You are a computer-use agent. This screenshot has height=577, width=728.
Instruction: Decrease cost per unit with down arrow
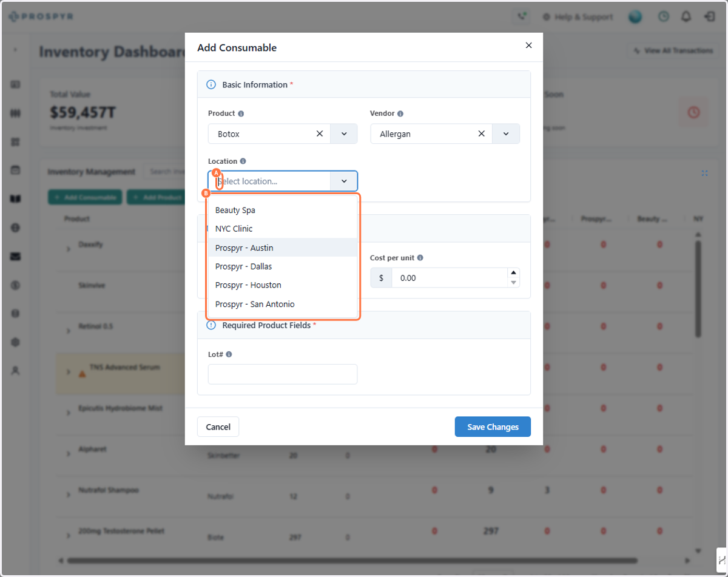point(514,282)
